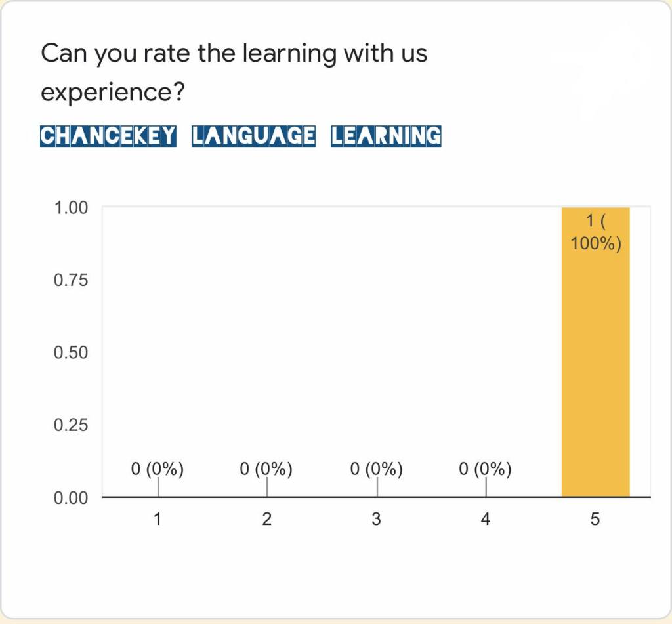Click x-axis label 2
The image size is (672, 624).
tap(266, 520)
